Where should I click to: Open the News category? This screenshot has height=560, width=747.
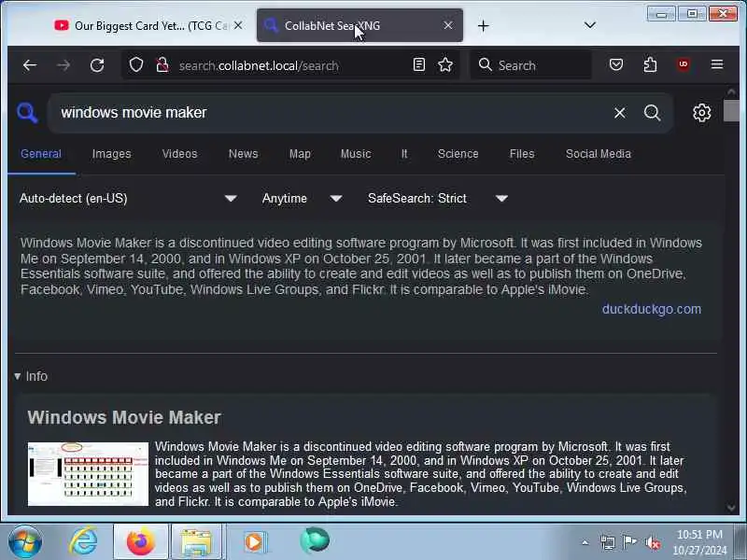244,154
